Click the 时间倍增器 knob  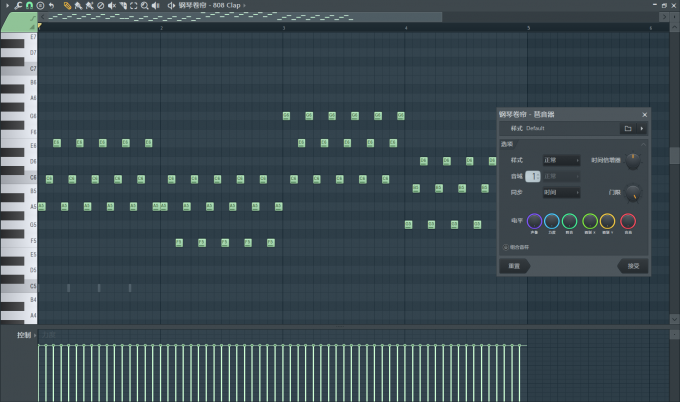(x=632, y=161)
